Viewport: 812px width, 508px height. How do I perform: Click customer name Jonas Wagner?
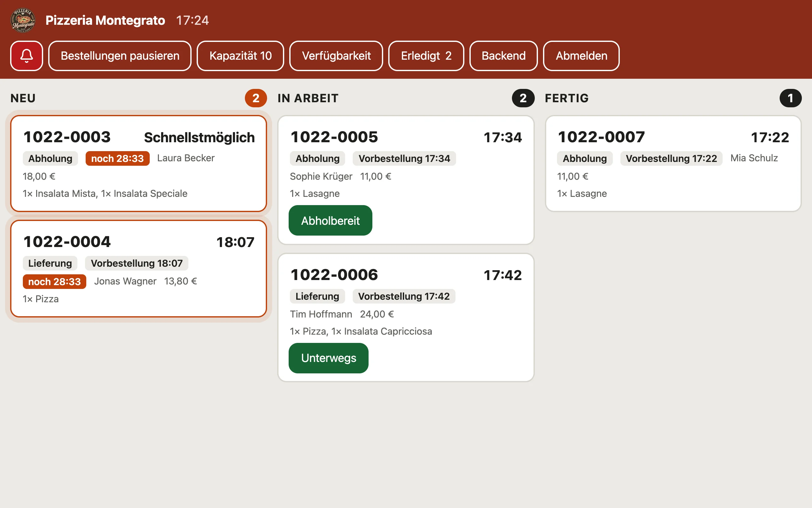(125, 281)
